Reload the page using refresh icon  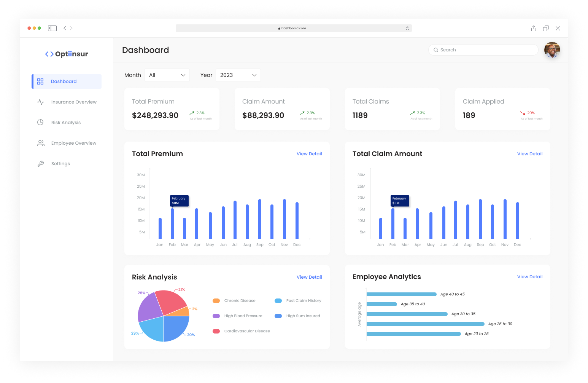click(x=407, y=28)
